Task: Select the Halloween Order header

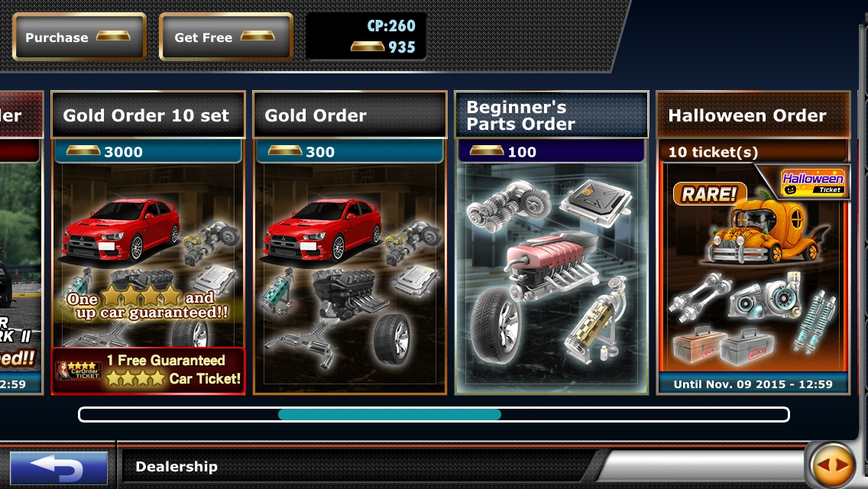Action: [x=753, y=115]
